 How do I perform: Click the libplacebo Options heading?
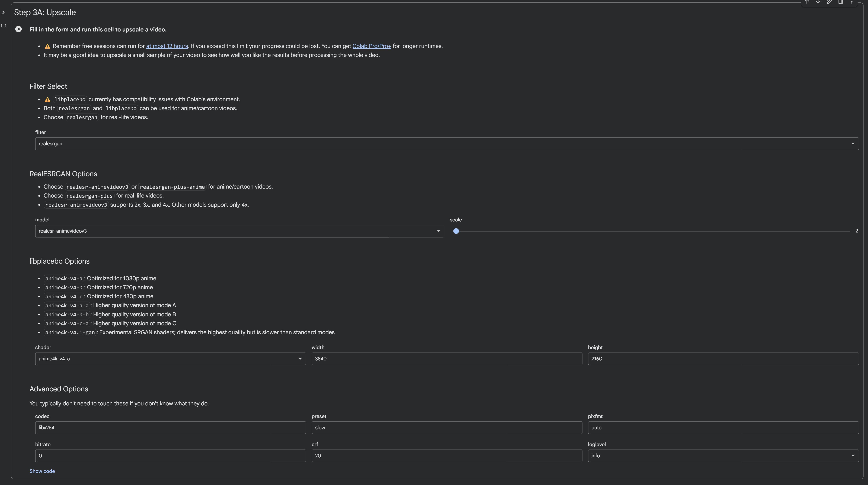tap(59, 261)
